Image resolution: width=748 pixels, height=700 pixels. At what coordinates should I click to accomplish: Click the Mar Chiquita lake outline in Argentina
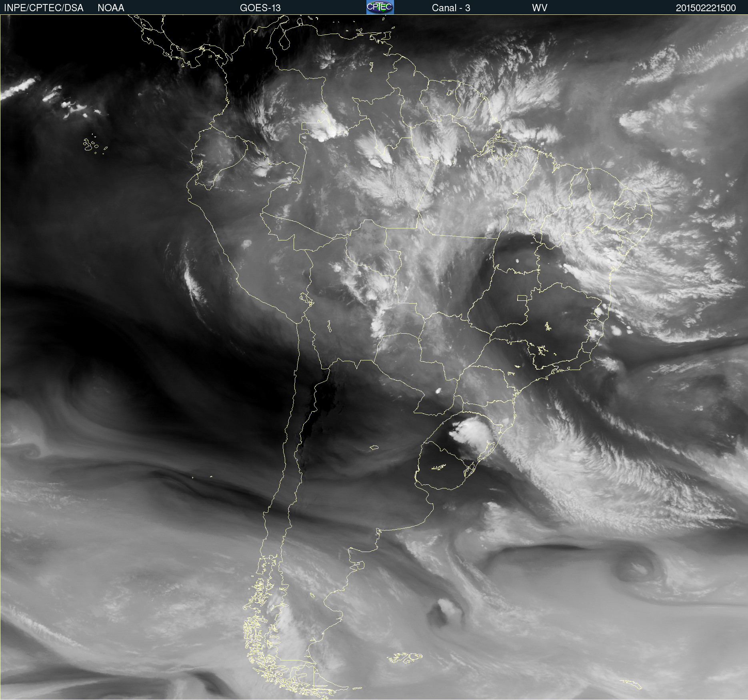pyautogui.click(x=374, y=447)
